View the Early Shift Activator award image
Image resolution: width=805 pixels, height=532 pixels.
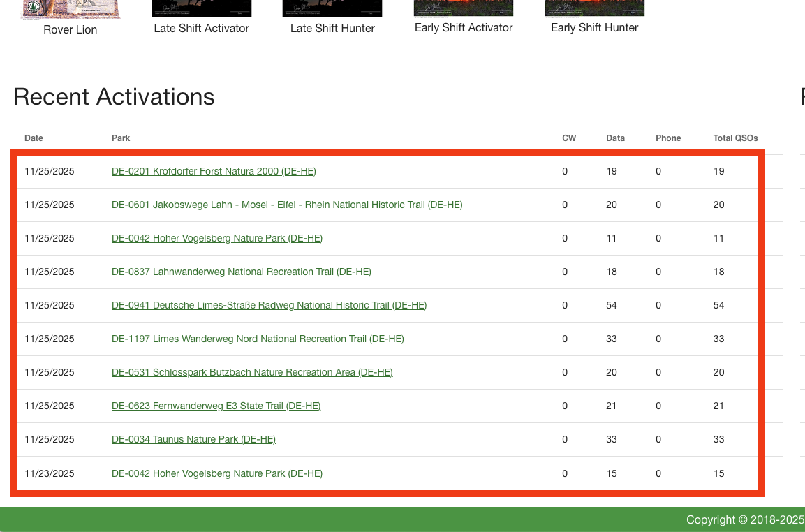tap(464, 8)
